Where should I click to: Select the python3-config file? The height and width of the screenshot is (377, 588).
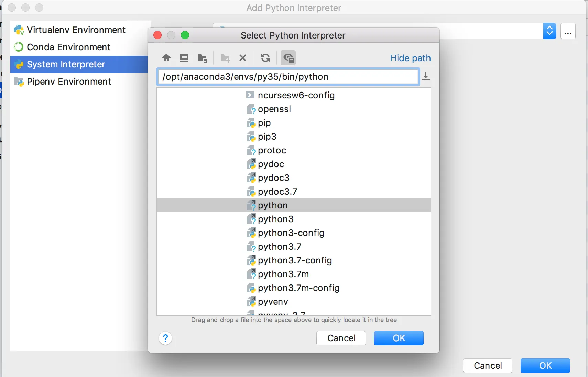click(294, 233)
